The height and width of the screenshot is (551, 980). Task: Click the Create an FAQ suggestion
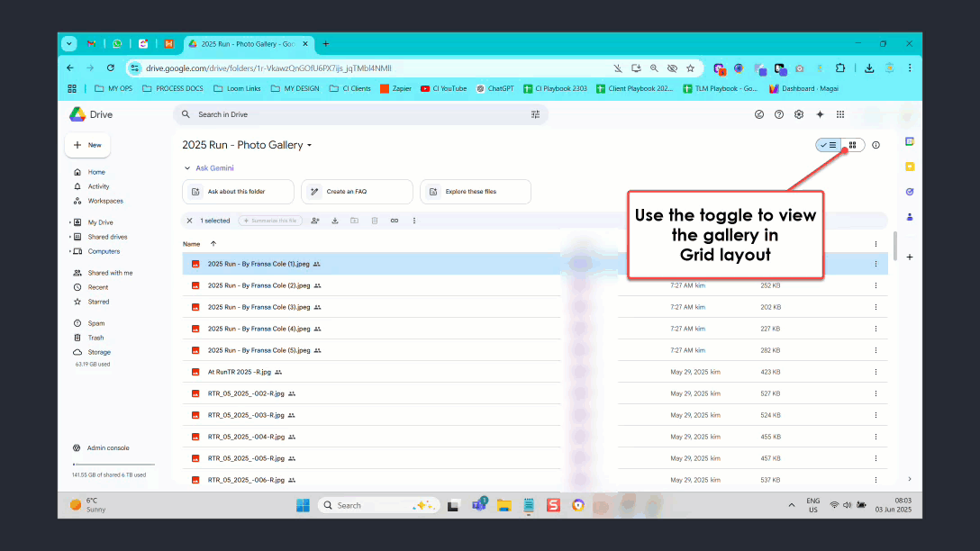(x=357, y=192)
